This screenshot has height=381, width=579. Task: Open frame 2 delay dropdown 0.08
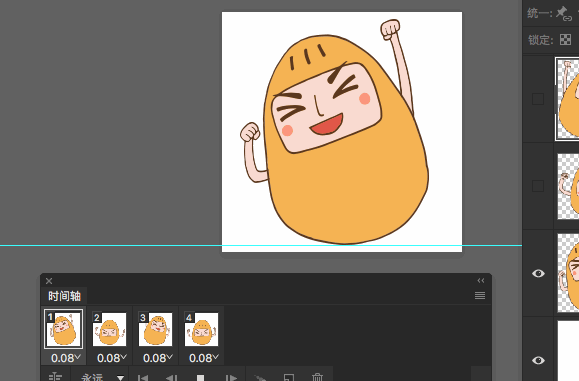pos(112,358)
